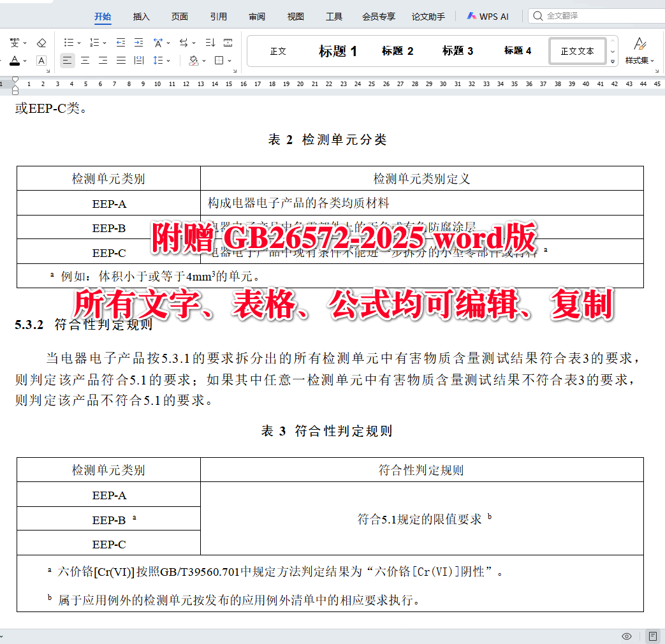
Task: Open the 视图 tab
Action: pos(296,17)
